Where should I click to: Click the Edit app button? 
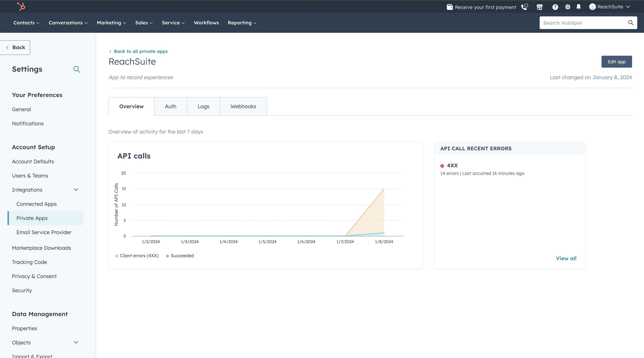pos(616,61)
